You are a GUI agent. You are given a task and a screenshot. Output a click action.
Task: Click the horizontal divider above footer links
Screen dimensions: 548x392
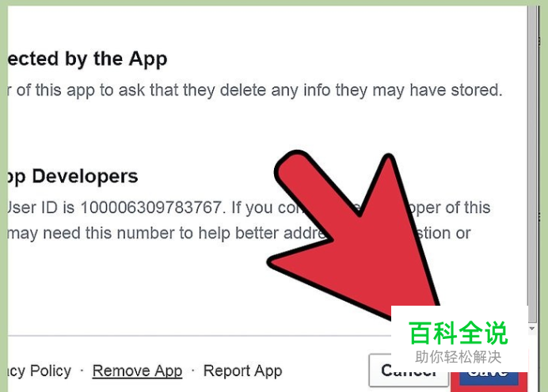(200, 336)
